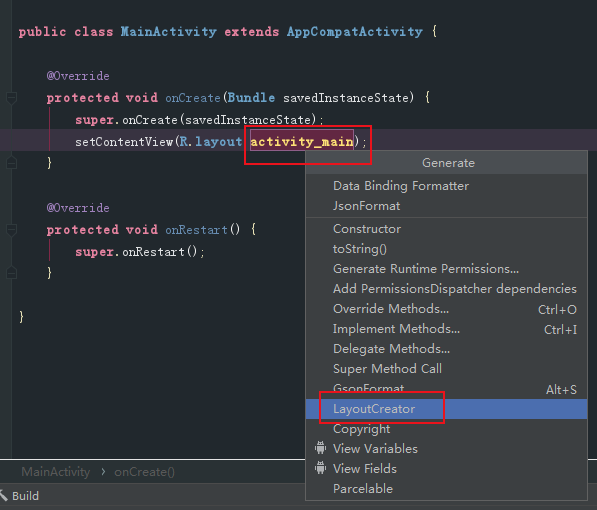Collapse onCreate method fold marker

[x=11, y=98]
